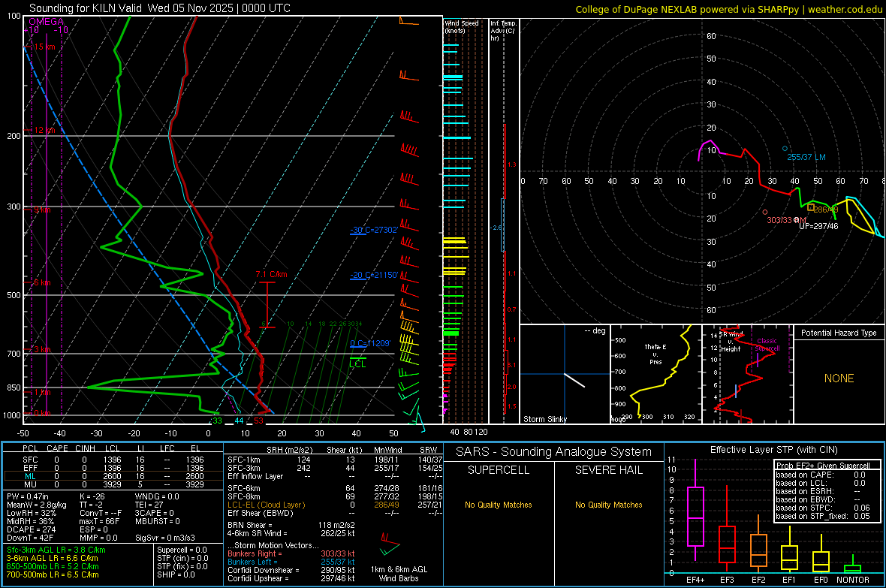Click the WNDG = 0.0 value
Viewport: 886px width, 588px height.
point(157,496)
